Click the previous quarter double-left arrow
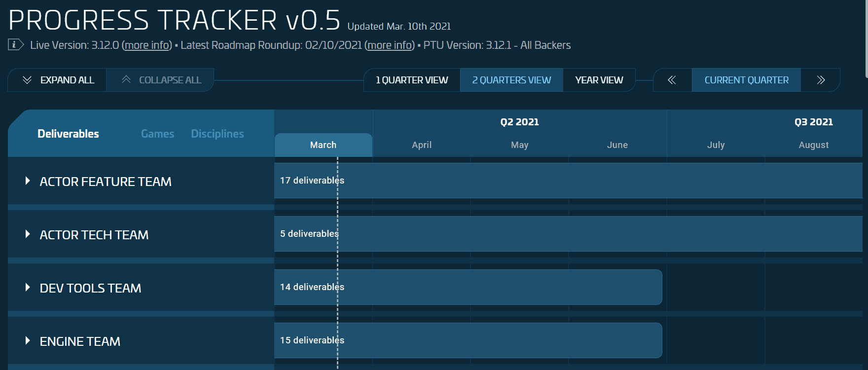The image size is (868, 370). (x=672, y=80)
